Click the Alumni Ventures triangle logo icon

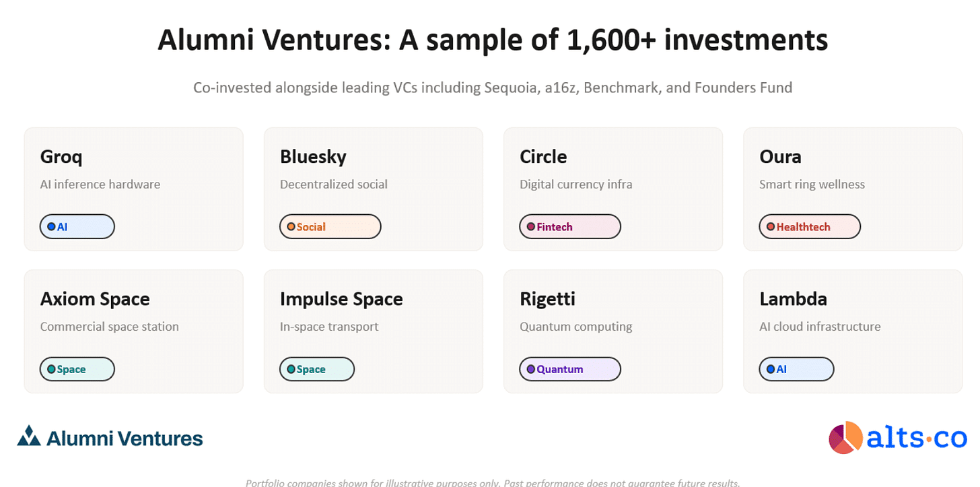pos(29,436)
